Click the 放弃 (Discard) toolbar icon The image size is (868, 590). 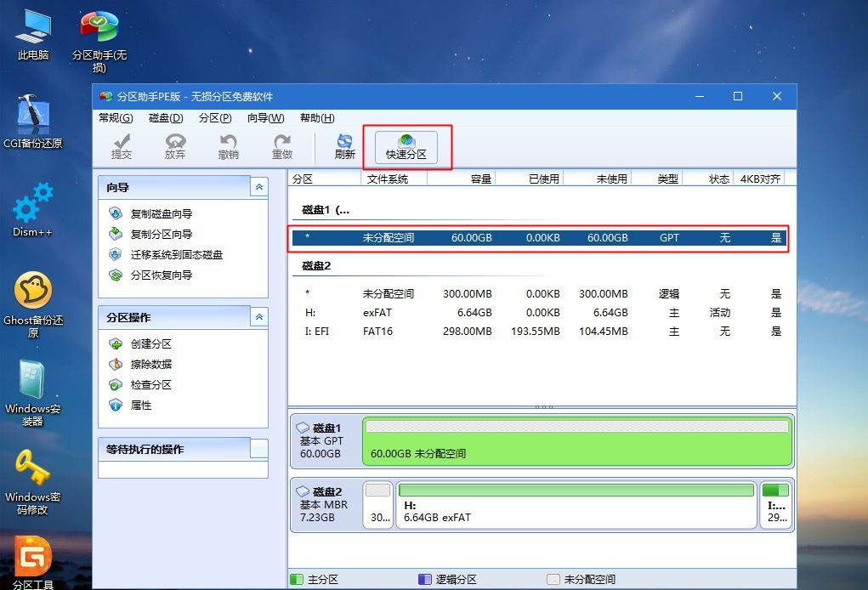176,146
